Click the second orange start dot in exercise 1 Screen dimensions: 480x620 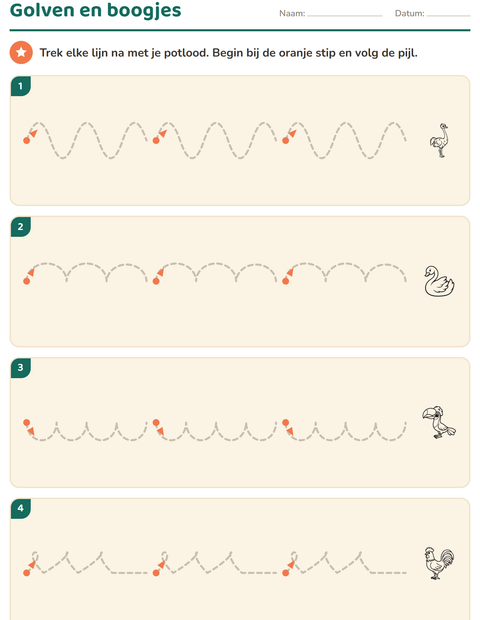(156, 140)
